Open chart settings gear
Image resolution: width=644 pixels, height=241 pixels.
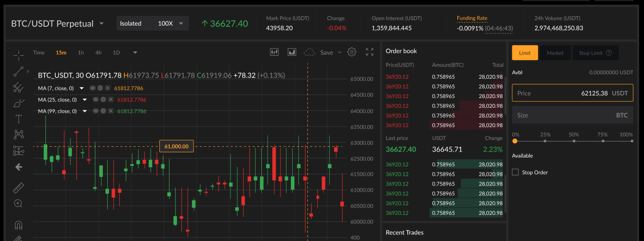click(352, 52)
